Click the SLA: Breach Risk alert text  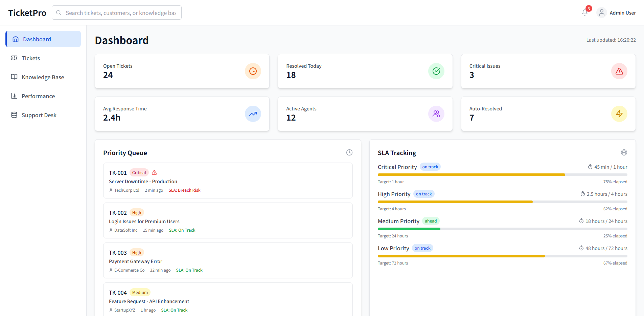pos(184,190)
